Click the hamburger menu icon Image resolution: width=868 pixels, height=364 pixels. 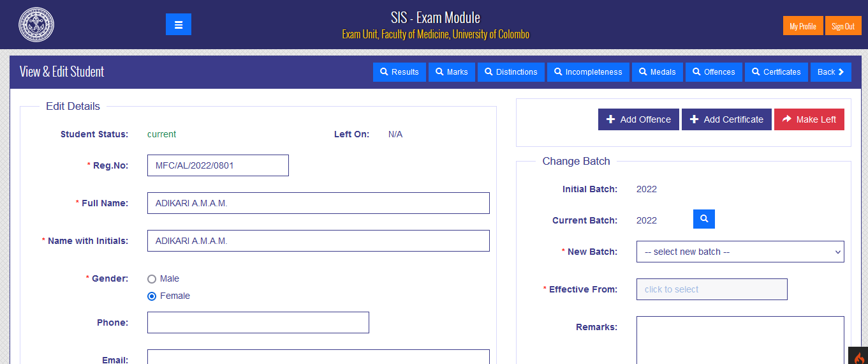179,25
